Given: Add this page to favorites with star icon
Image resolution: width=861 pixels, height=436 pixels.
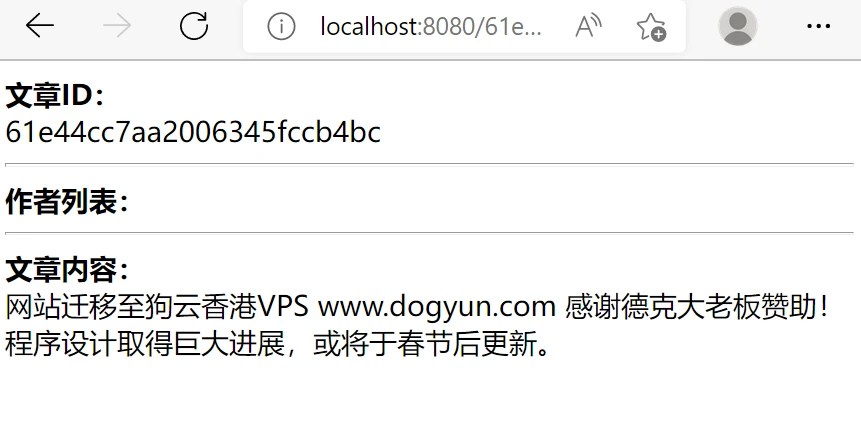Looking at the screenshot, I should [651, 26].
